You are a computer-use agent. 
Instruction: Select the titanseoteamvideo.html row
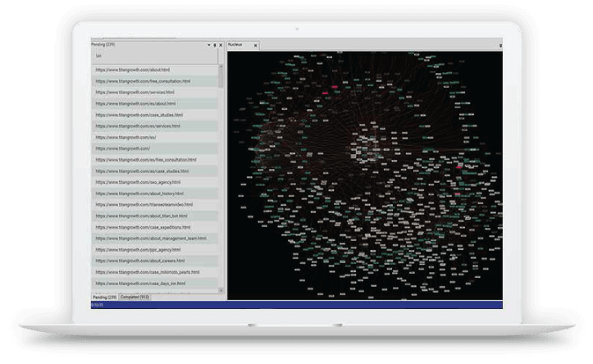tap(154, 204)
